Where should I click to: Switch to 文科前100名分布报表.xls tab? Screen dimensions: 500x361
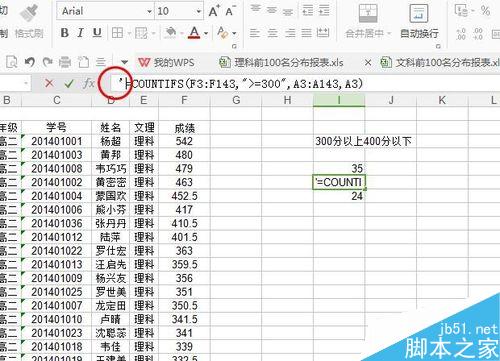pos(440,62)
